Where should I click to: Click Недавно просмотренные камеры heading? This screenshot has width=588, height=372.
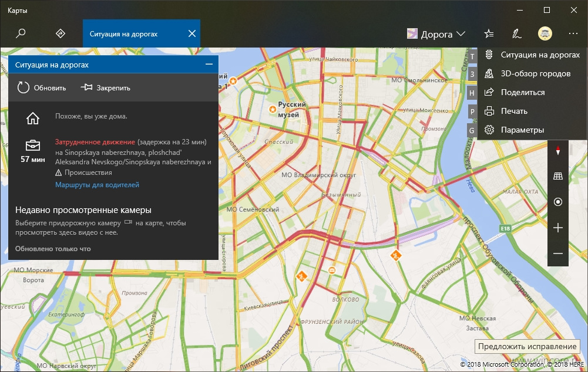click(x=83, y=210)
